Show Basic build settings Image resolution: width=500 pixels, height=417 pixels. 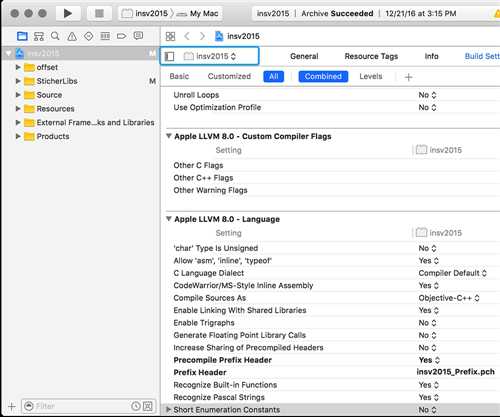click(x=179, y=76)
